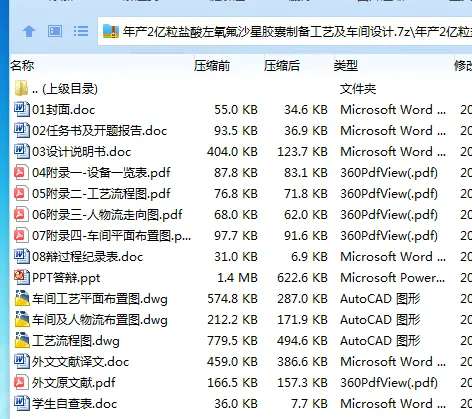Click PDF icon of 外文原文献.pdf
Image resolution: width=472 pixels, height=419 pixels.
pyautogui.click(x=21, y=382)
